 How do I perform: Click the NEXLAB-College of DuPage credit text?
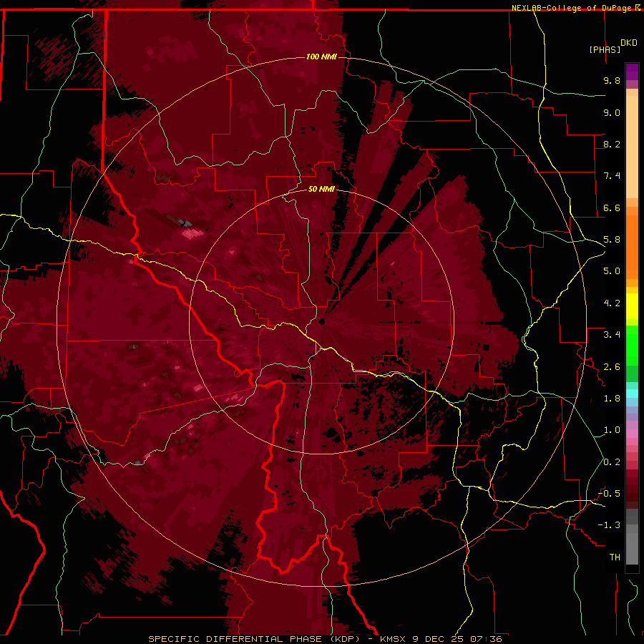(573, 8)
